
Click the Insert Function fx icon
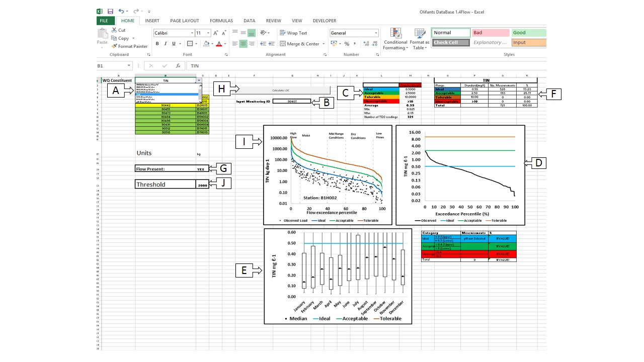178,66
